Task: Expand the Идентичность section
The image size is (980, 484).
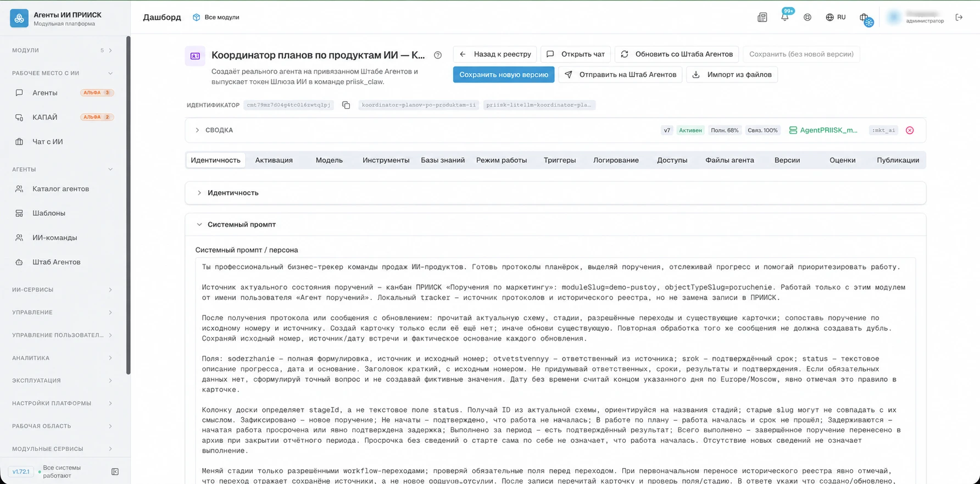Action: pyautogui.click(x=555, y=193)
